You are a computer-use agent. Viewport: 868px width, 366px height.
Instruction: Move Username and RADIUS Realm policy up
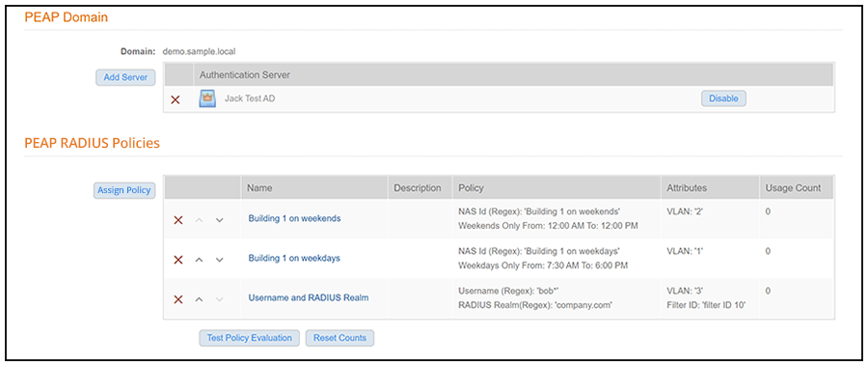coord(200,299)
